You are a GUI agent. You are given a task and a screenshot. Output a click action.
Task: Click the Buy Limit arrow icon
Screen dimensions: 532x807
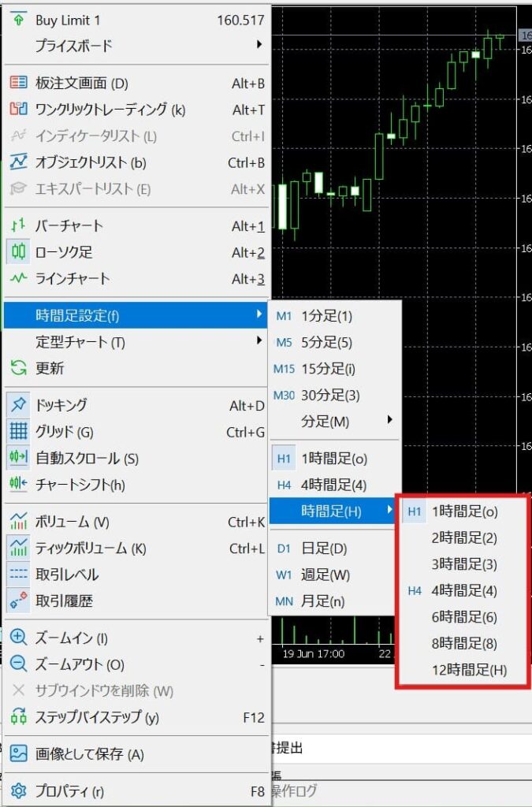coord(19,20)
